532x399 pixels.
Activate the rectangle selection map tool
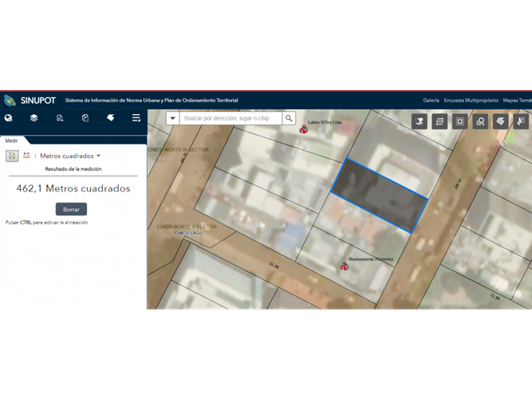460,121
